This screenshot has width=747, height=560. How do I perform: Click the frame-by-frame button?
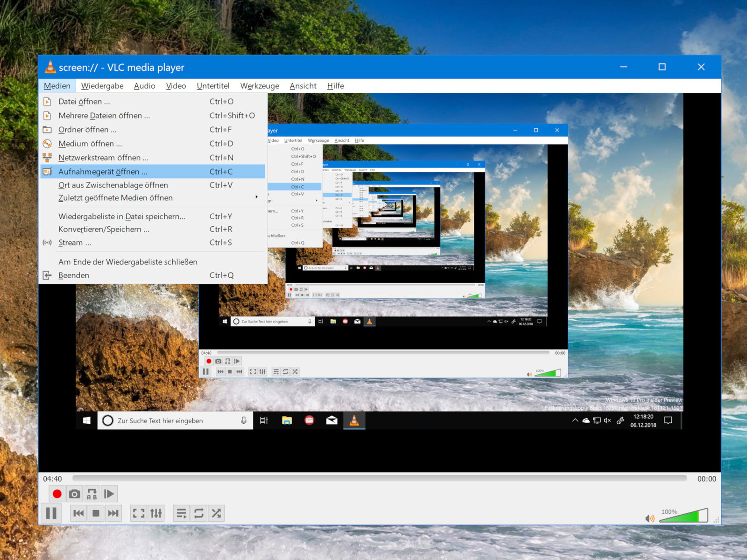109,494
